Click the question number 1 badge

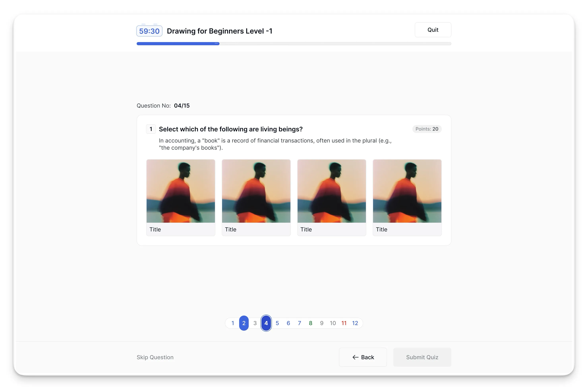[x=151, y=129]
